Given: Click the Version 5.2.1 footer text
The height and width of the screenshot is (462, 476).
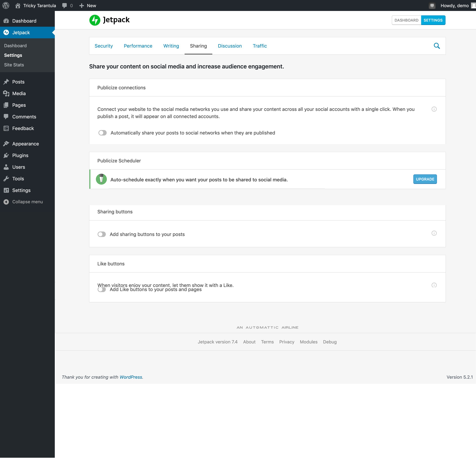Looking at the screenshot, I should point(460,377).
